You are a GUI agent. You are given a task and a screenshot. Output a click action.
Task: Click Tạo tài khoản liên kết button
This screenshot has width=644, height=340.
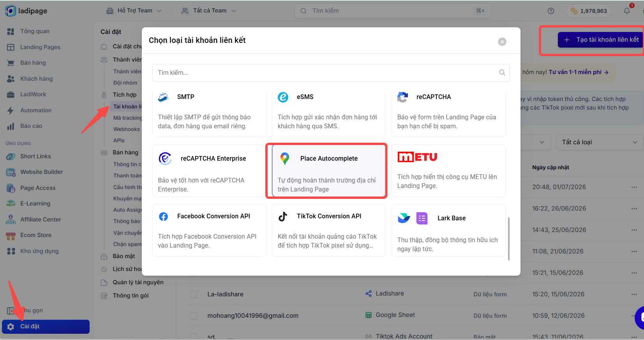[x=600, y=40]
